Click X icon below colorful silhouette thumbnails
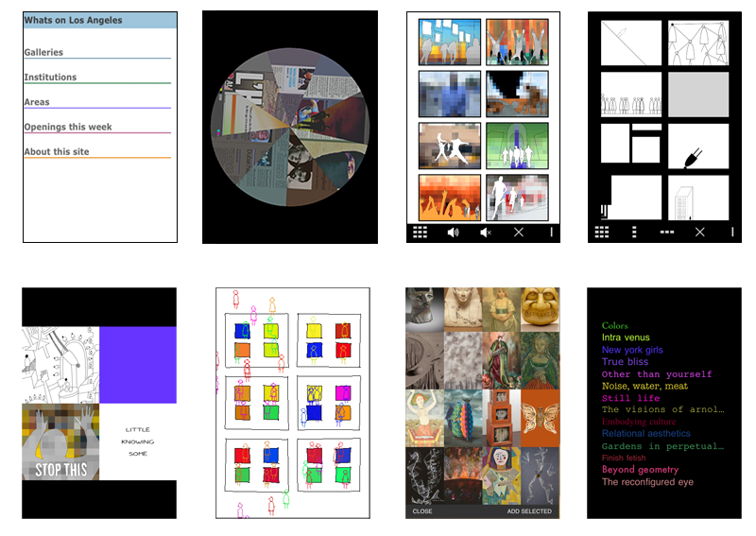Screen dimensions: 756x536 coord(518,232)
